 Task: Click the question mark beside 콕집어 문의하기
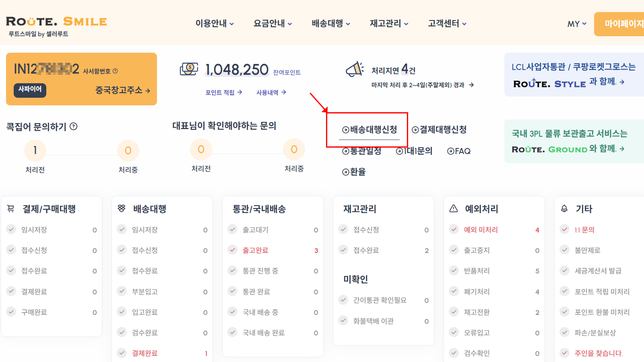pos(73,126)
